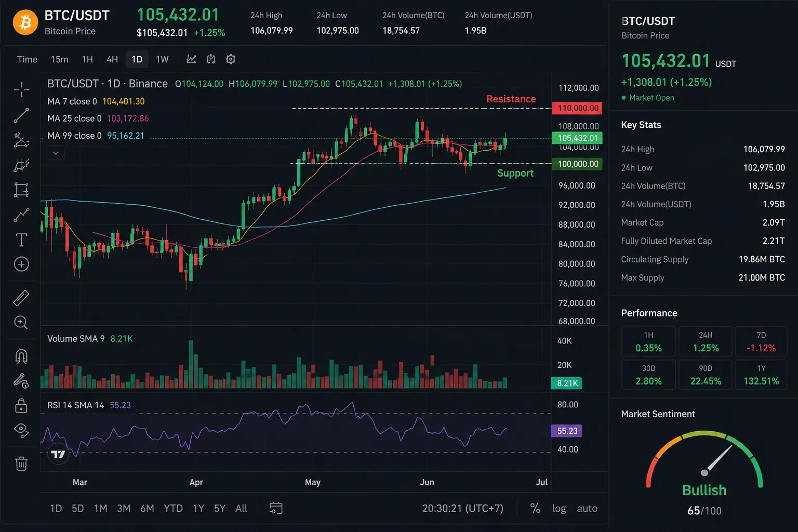This screenshot has height=532, width=798.
Task: Open the go-to-date calendar icon
Action: point(276,508)
